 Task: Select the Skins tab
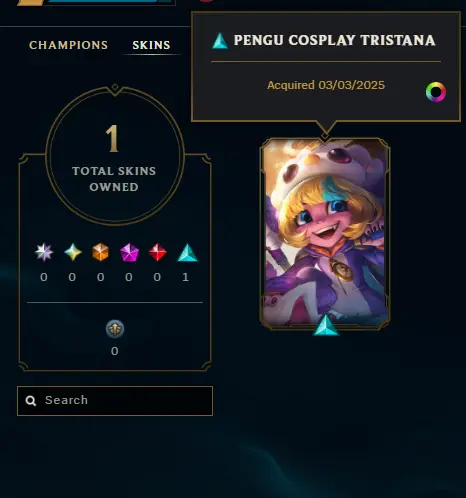(x=151, y=45)
